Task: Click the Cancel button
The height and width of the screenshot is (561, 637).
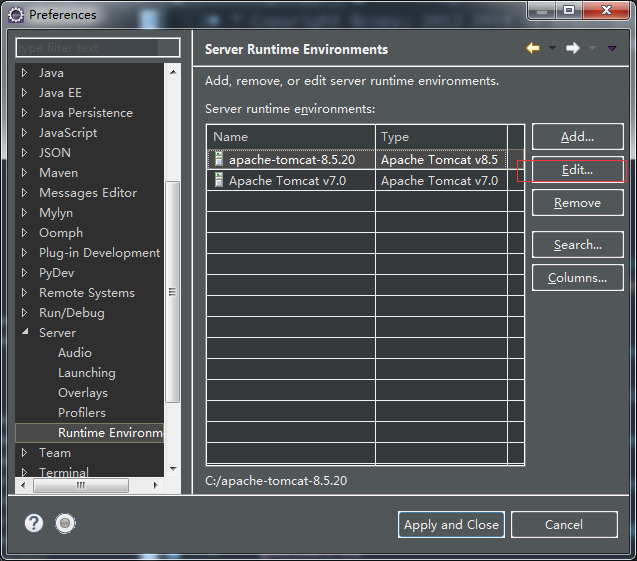Action: [x=564, y=524]
